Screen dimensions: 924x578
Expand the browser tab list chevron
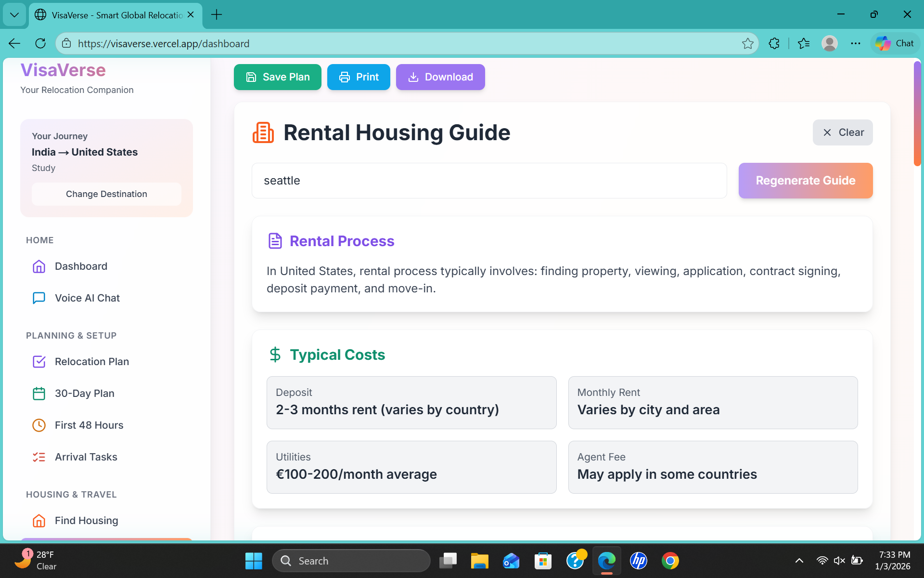point(14,14)
